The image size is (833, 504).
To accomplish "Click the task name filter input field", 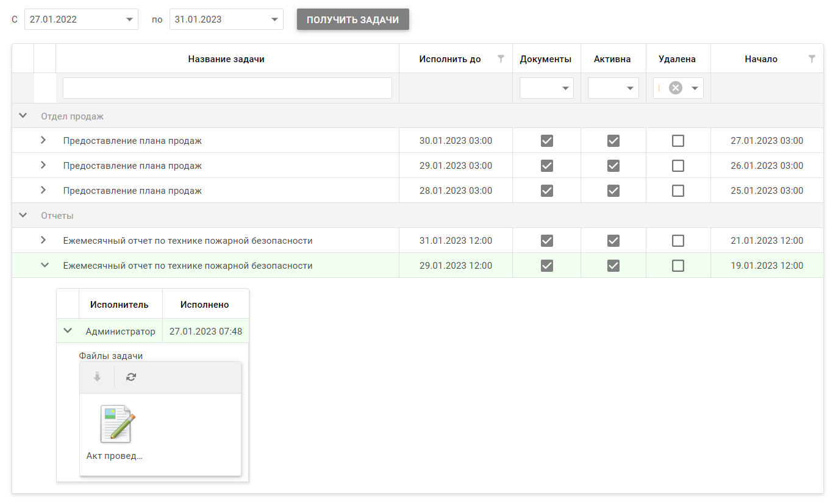I will pos(227,88).
